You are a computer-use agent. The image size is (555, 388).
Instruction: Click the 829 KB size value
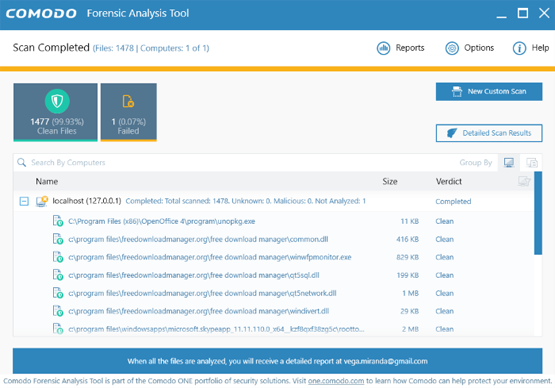(x=407, y=257)
